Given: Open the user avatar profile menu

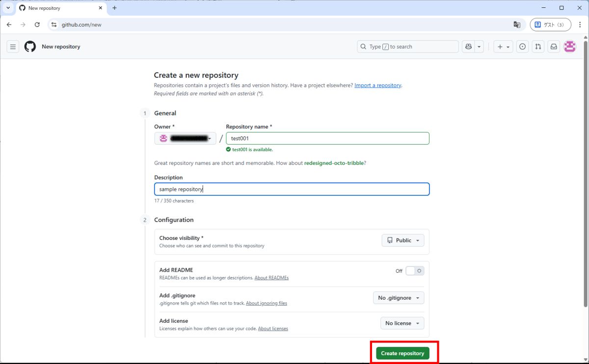Looking at the screenshot, I should pyautogui.click(x=569, y=47).
